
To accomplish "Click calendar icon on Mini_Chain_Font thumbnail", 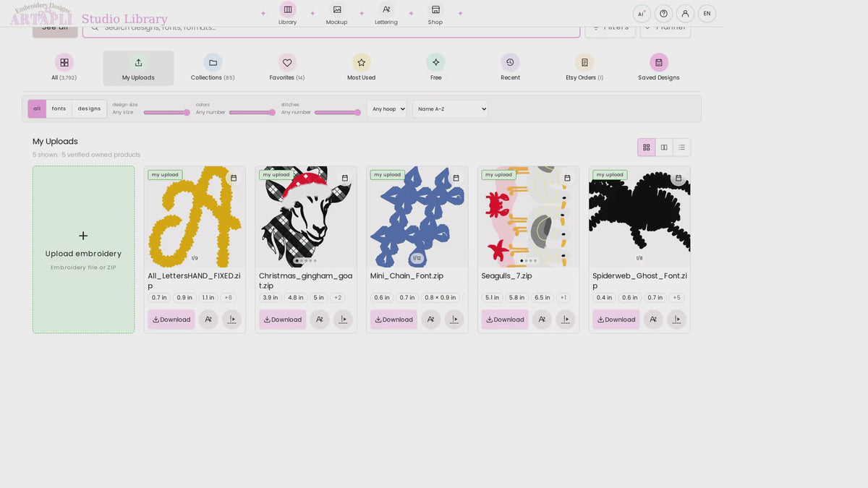I will [x=456, y=178].
